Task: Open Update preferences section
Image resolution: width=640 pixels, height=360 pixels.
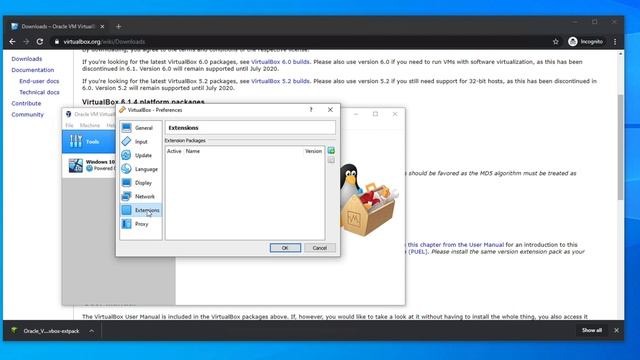Action: [x=141, y=155]
